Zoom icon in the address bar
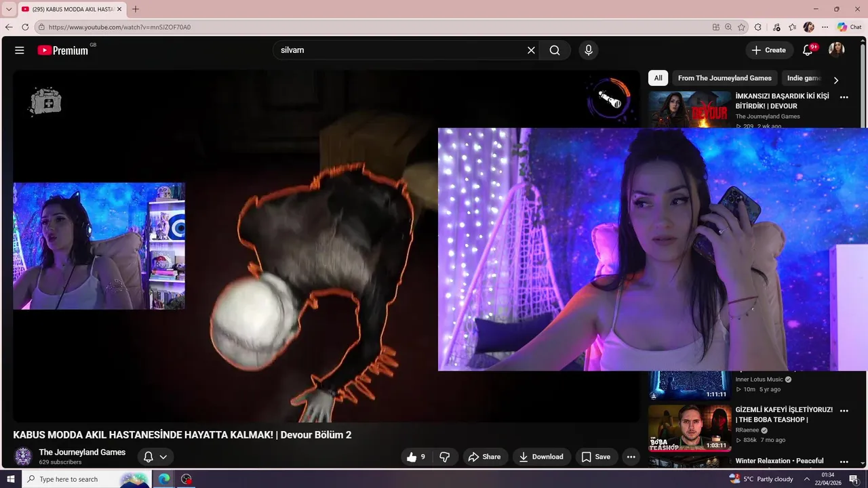Image resolution: width=868 pixels, height=488 pixels. (728, 27)
